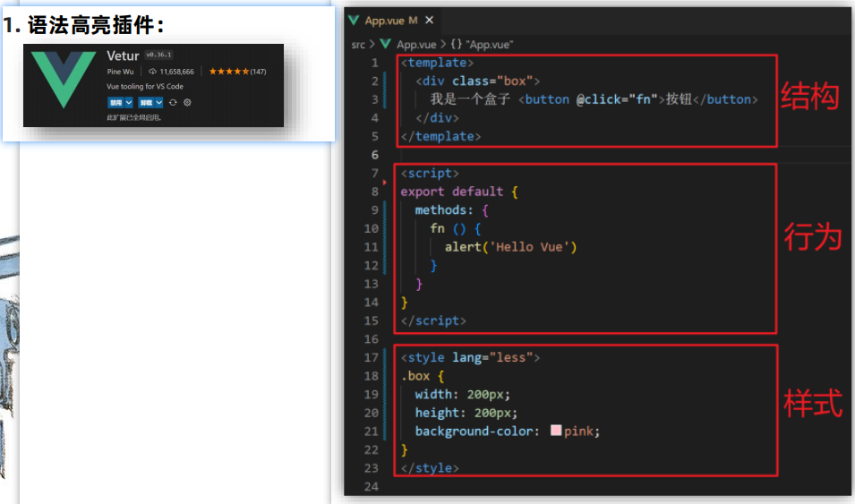The width and height of the screenshot is (855, 504).
Task: Click the 卸载 (Uninstall) button for Vetur
Action: pos(146,103)
